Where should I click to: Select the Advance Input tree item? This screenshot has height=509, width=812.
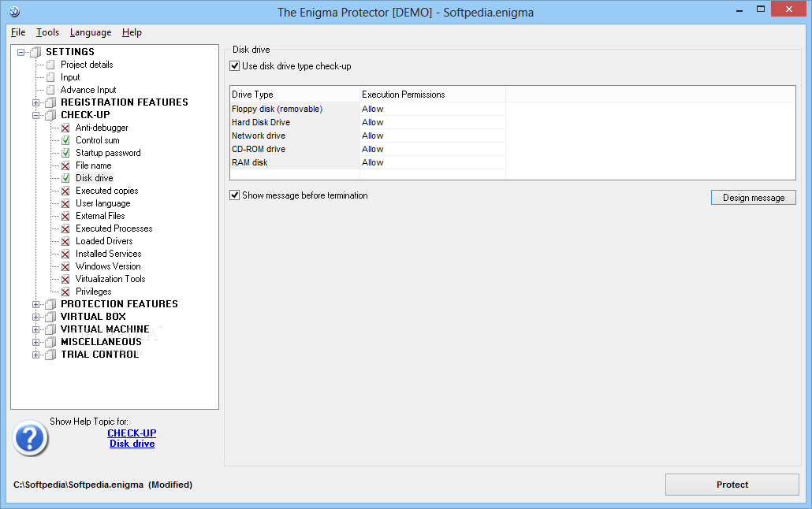88,90
